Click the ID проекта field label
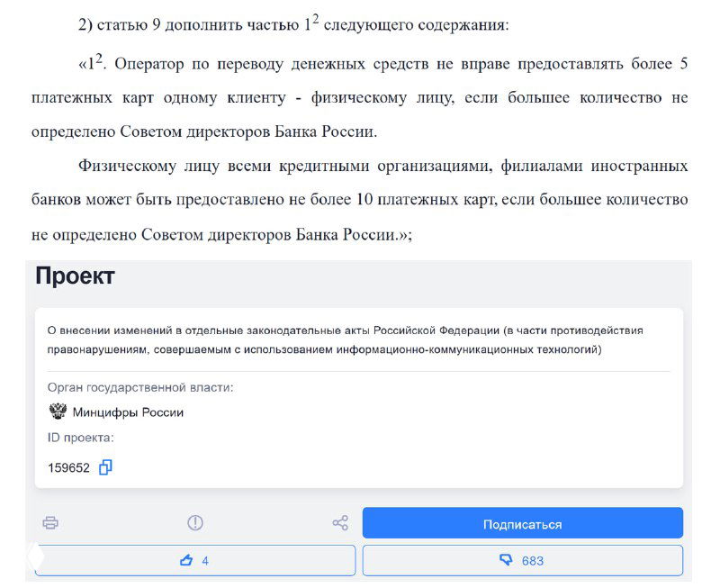720x588 pixels. 80,440
